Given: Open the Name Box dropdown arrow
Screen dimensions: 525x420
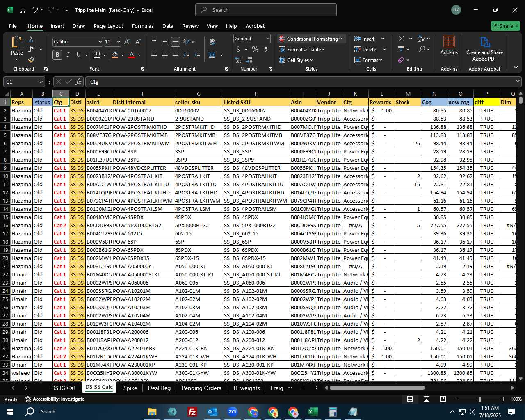Looking at the screenshot, I should coord(40,82).
